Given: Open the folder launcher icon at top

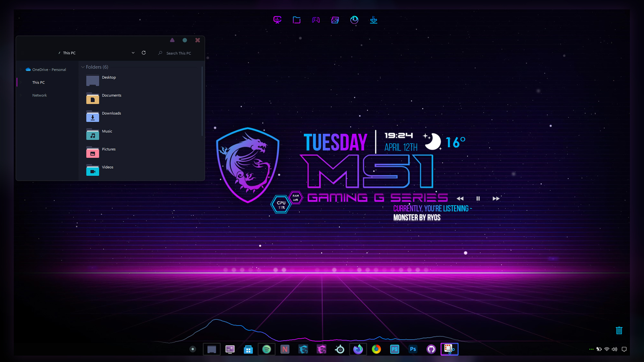Looking at the screenshot, I should click(297, 20).
